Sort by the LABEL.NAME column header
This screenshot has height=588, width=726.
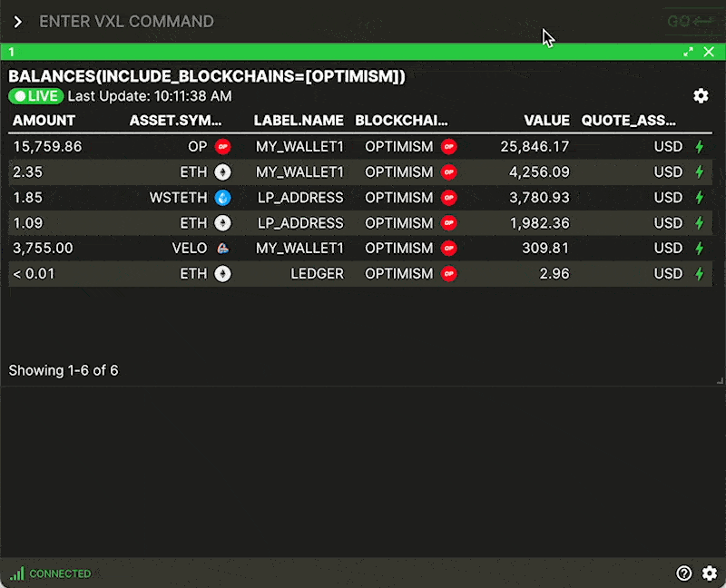(299, 121)
